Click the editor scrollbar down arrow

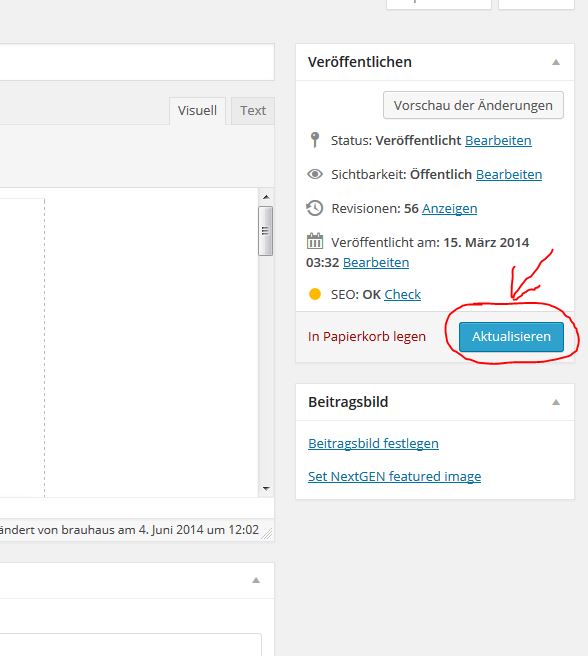(266, 489)
